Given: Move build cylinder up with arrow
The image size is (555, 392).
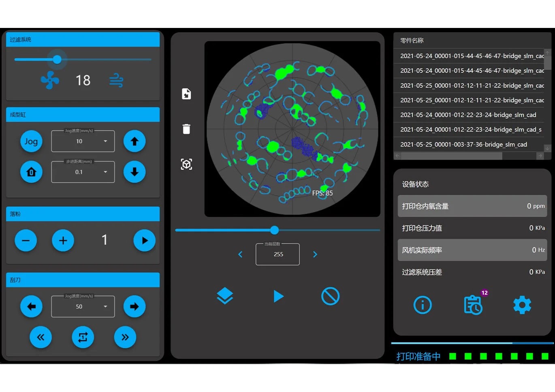Looking at the screenshot, I should 134,141.
